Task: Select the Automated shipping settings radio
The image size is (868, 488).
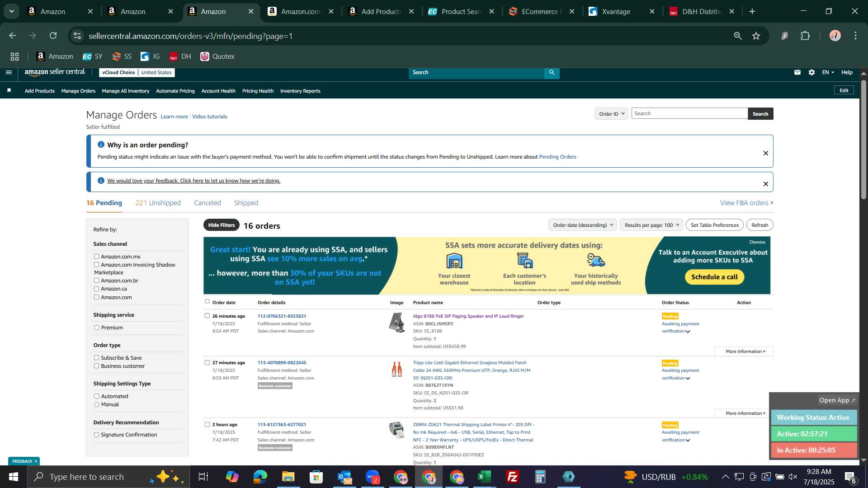Action: click(x=96, y=396)
